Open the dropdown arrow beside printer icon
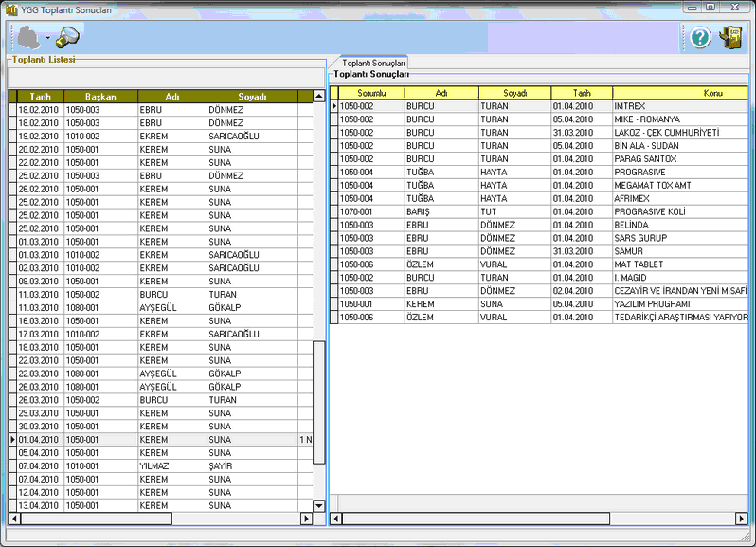Image resolution: width=756 pixels, height=547 pixels. pos(47,38)
